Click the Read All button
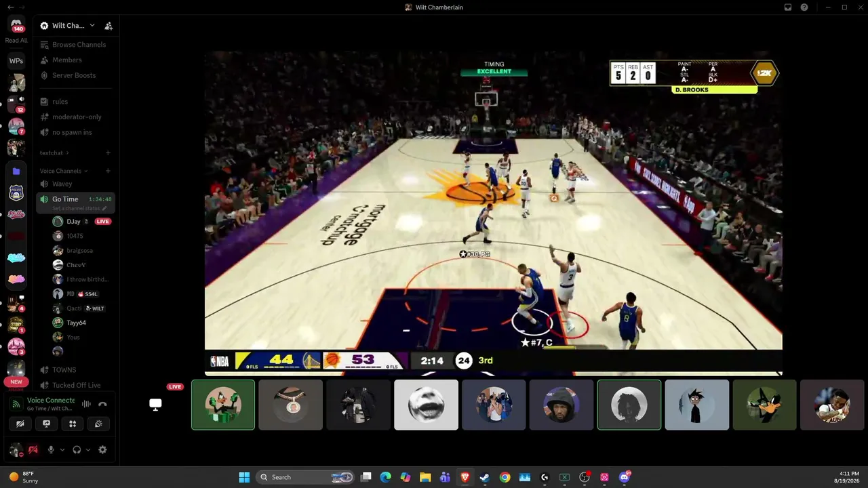 coord(16,41)
